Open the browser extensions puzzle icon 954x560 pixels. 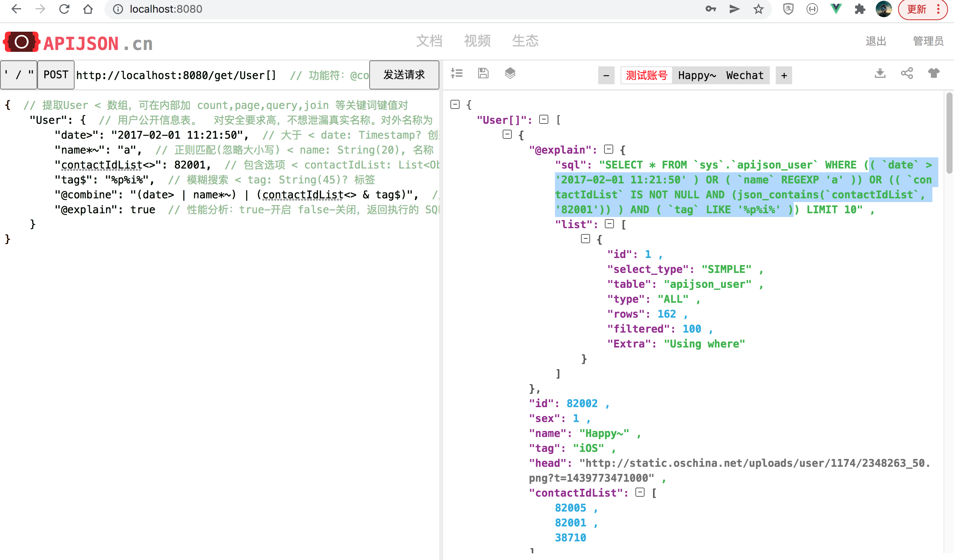click(860, 9)
